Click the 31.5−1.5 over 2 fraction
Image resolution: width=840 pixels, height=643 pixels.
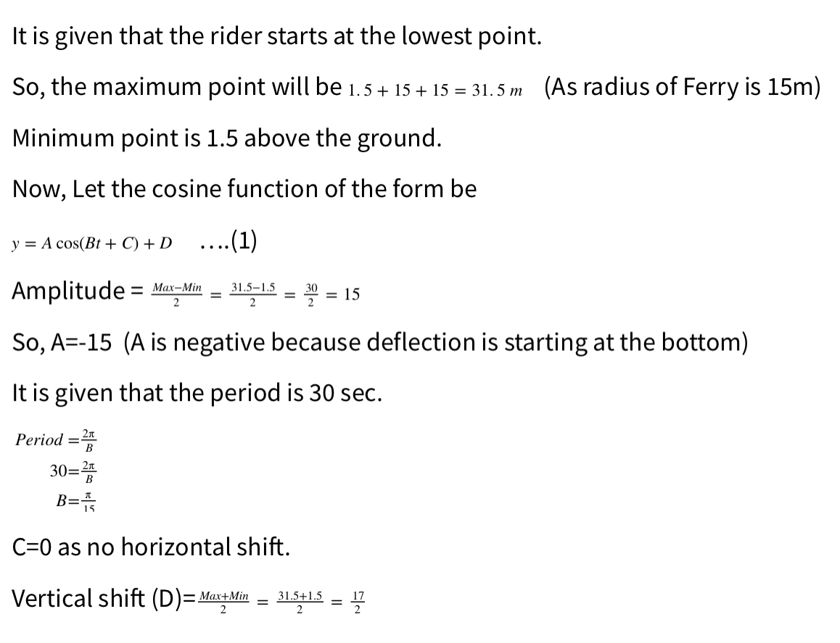[252, 294]
